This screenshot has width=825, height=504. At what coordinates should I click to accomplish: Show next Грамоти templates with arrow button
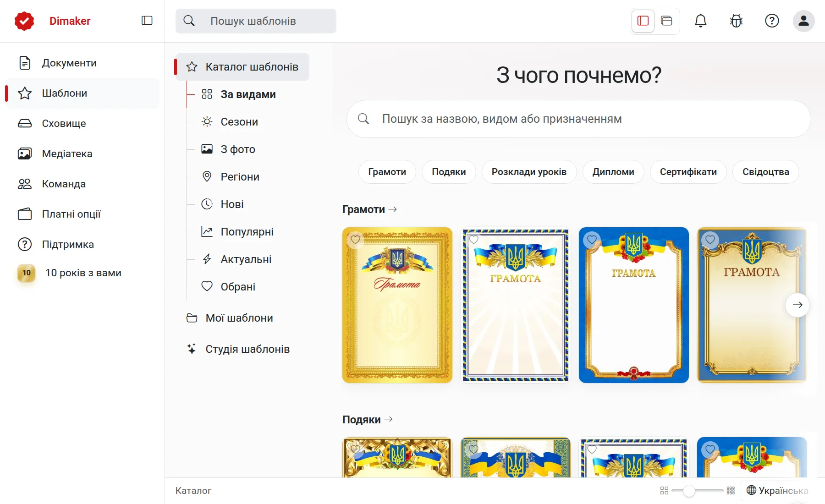click(797, 305)
